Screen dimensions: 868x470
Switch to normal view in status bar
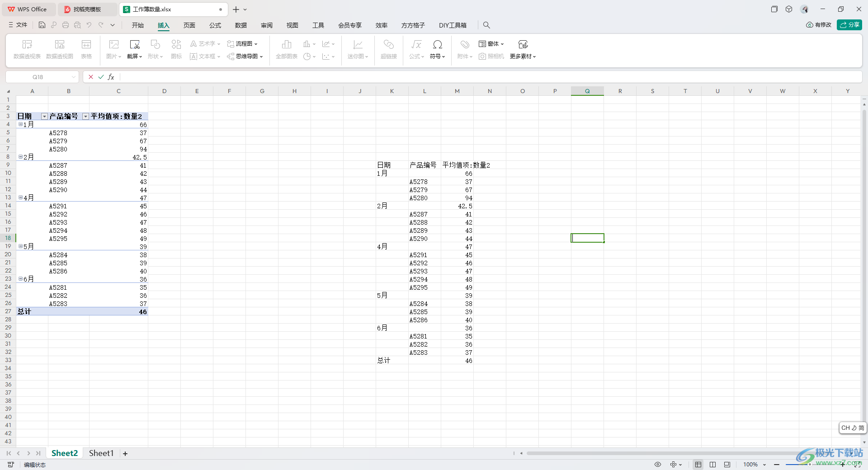[698, 465]
